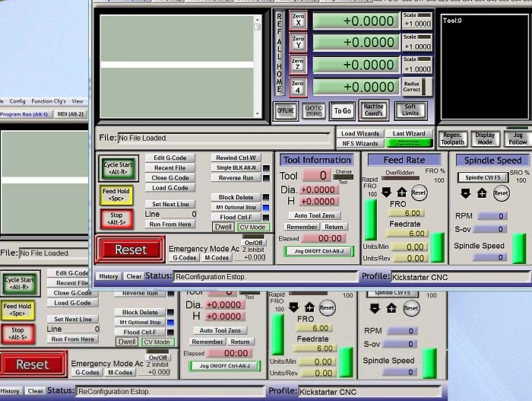
Task: Switch to the MDI (Alt-2) tab
Action: point(71,114)
